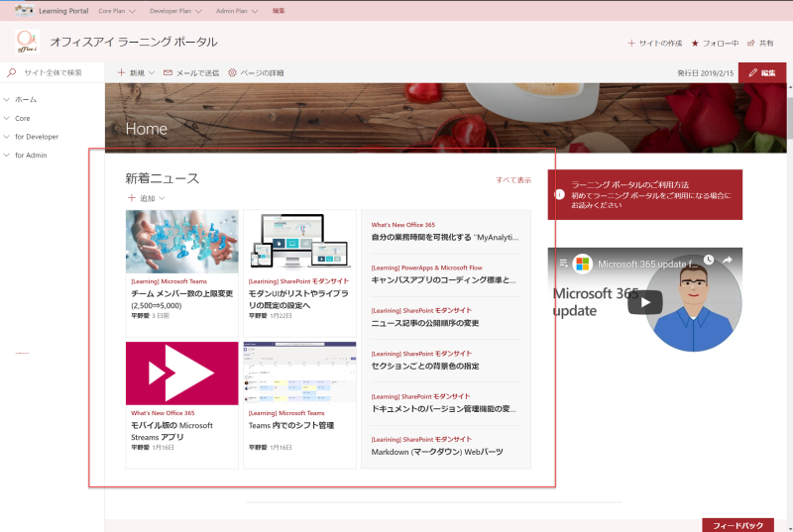Screen dimensions: 793x532
Task: Click the search magnifier icon
Action: 11,72
